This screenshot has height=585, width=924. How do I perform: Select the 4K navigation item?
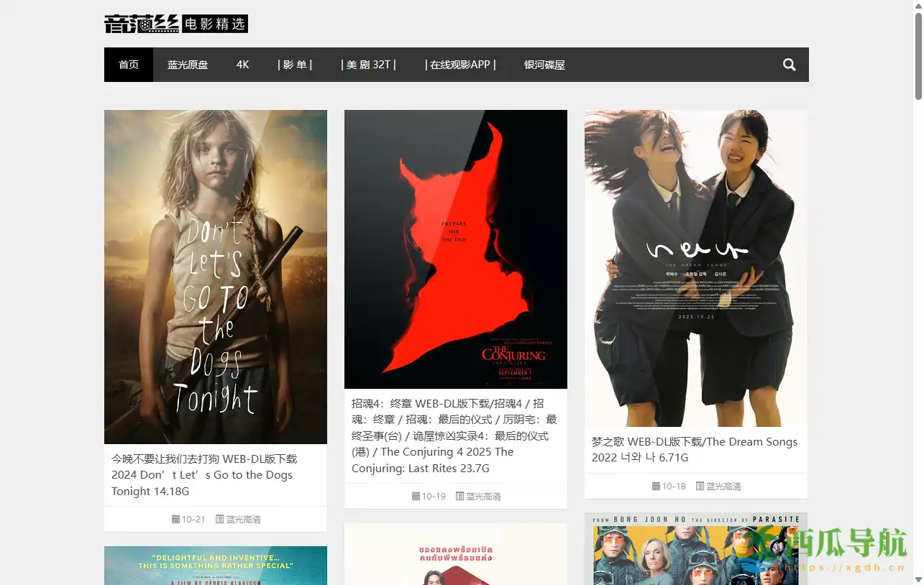(x=243, y=65)
